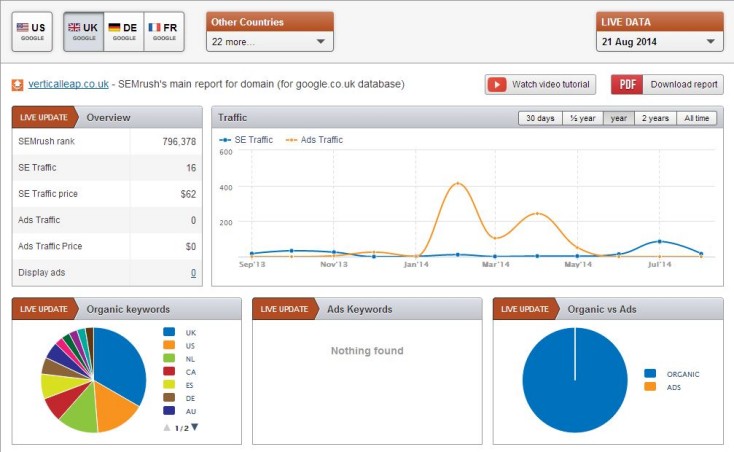Screen dimensions: 734x452
Task: Click the CA red legend swatch
Action: click(169, 372)
